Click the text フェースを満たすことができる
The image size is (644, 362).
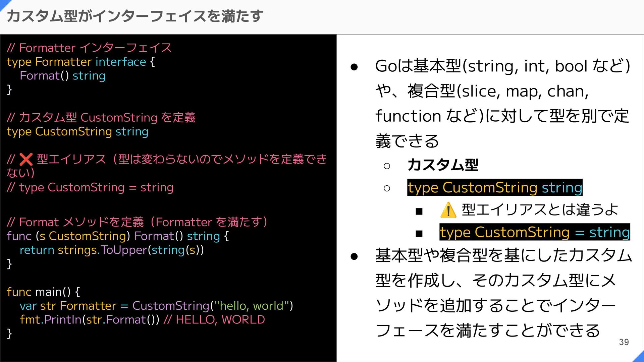click(x=488, y=331)
